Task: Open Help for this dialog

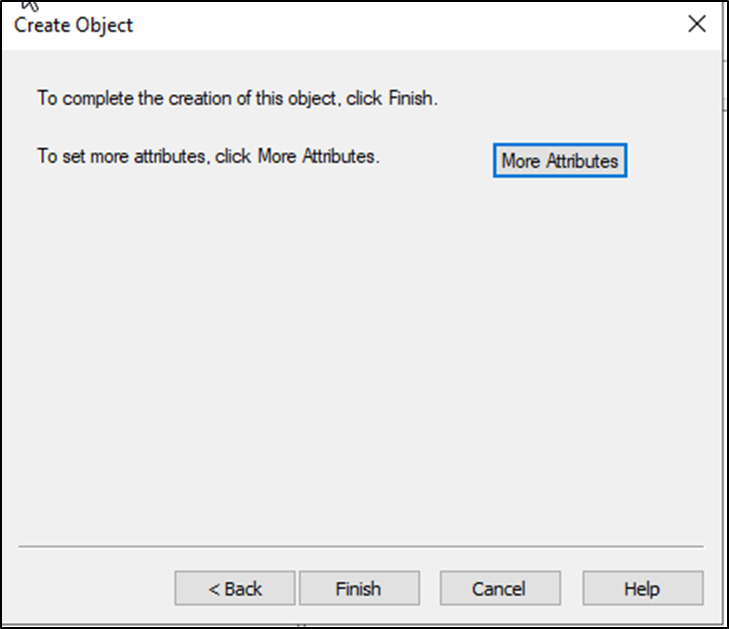Action: pyautogui.click(x=642, y=589)
